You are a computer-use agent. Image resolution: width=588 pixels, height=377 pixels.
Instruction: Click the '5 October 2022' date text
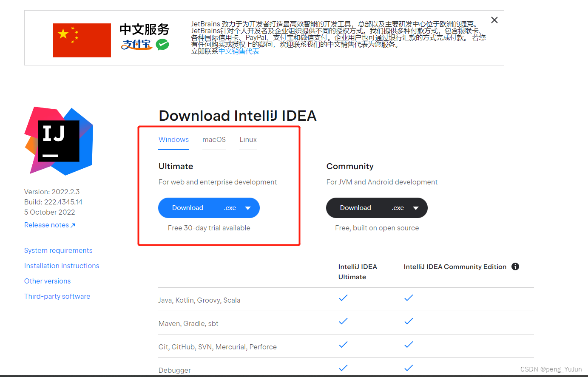[49, 212]
